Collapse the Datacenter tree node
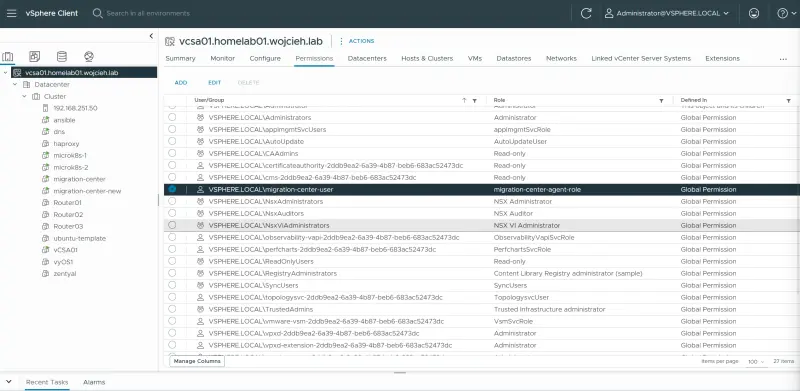The width and height of the screenshot is (800, 391). (15, 84)
